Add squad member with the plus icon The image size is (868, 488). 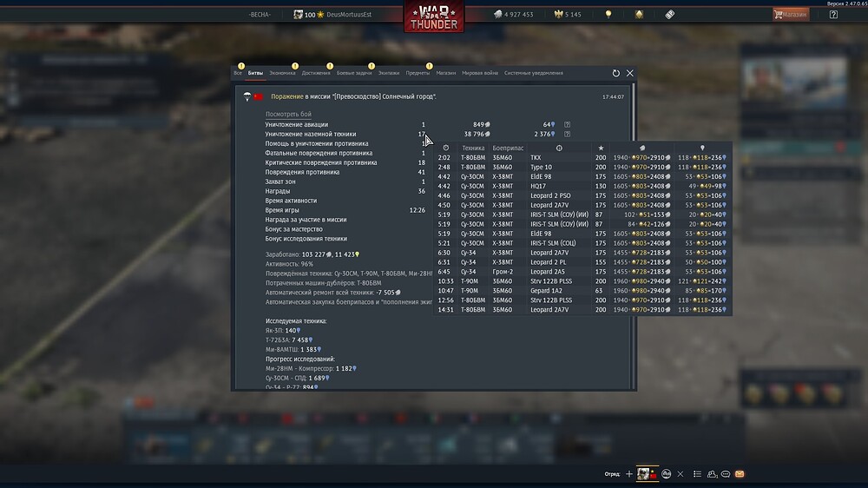click(x=629, y=474)
